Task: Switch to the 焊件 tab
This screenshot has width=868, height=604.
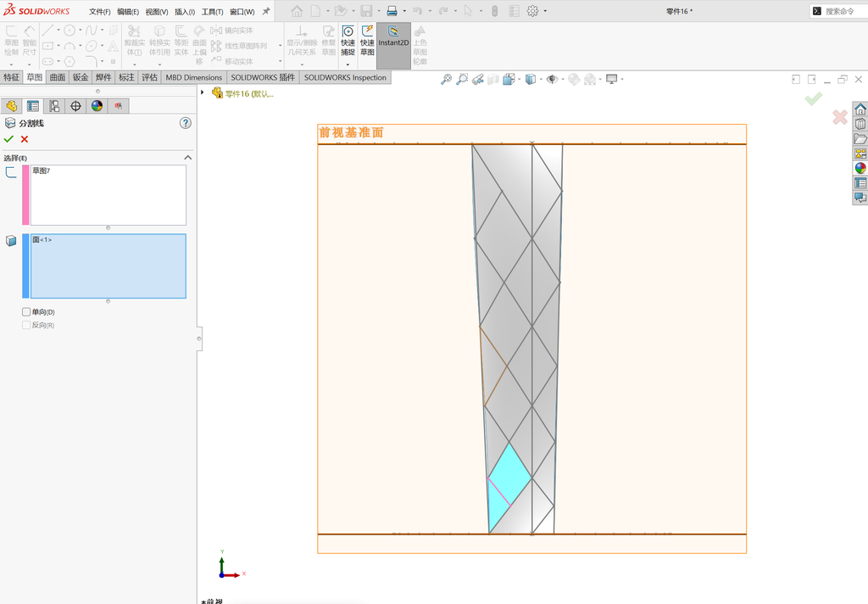Action: pos(103,77)
